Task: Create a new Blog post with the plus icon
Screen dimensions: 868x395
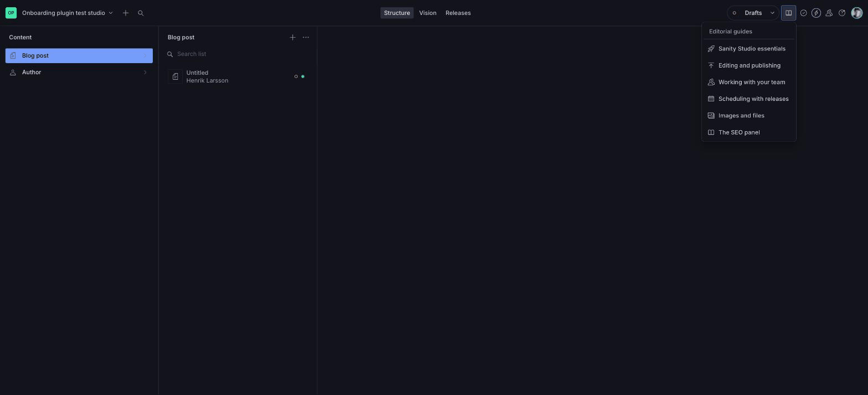Action: 293,37
